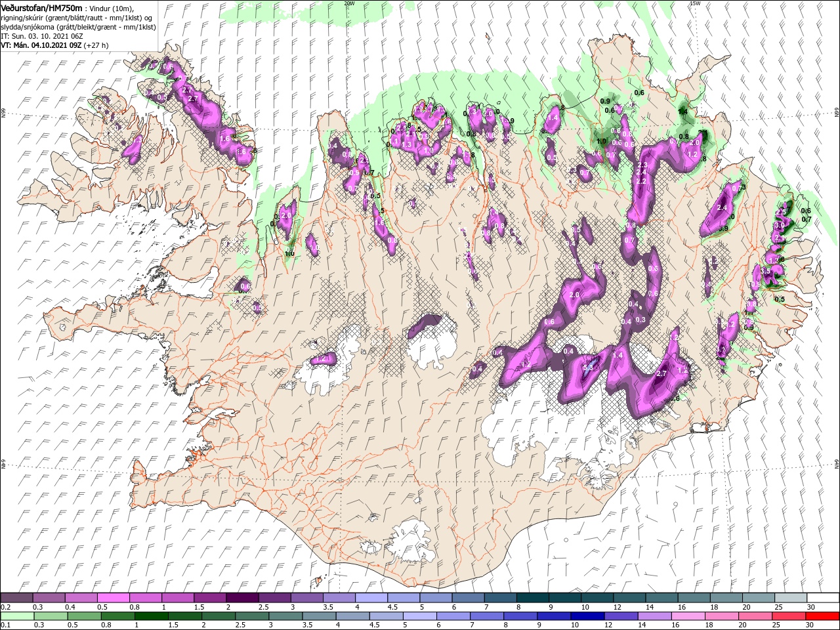Pick the light green 0.3 rain legend swatch
Viewport: 840px width, 630px height.
click(51, 616)
